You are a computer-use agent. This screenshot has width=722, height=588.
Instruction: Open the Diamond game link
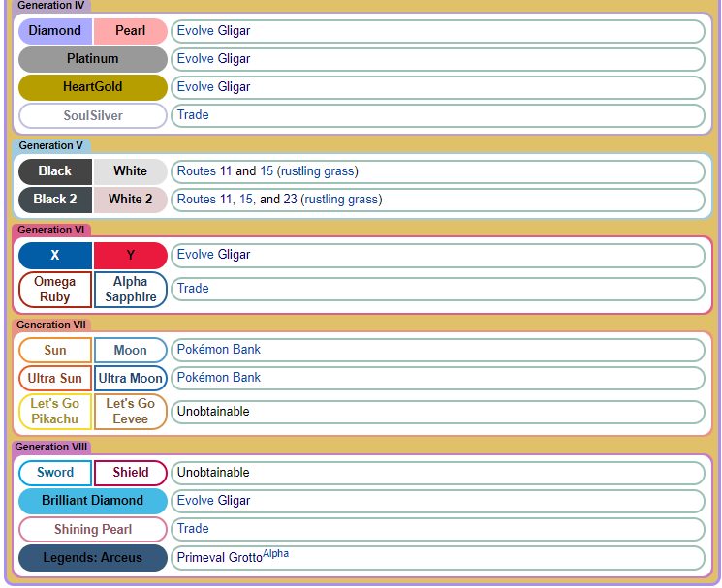click(x=55, y=31)
